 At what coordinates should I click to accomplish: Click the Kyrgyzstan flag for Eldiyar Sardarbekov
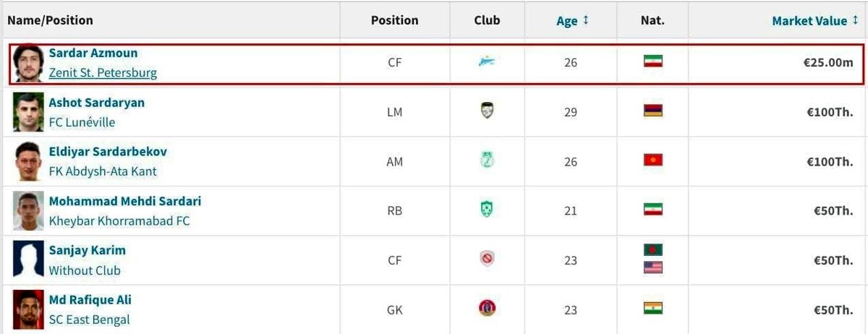coord(653,160)
